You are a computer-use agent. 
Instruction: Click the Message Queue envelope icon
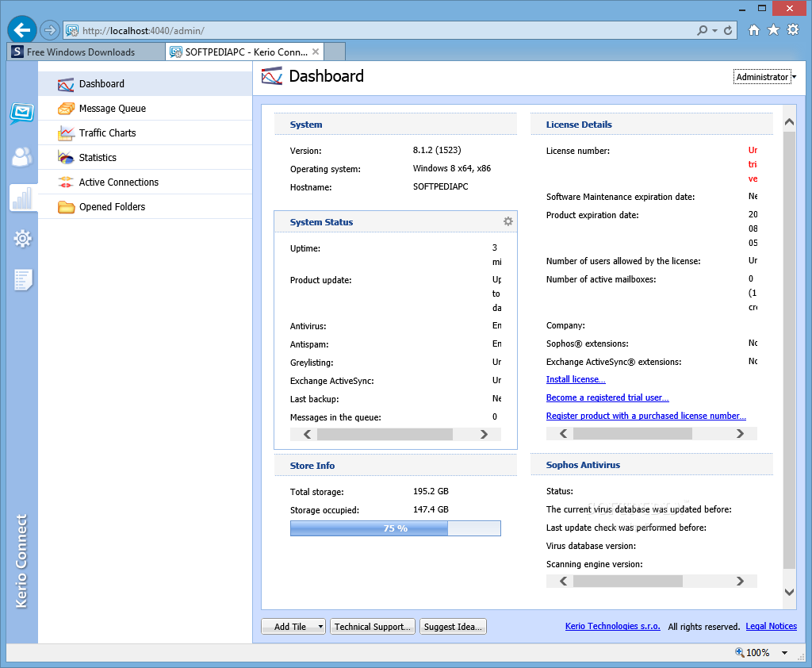tap(66, 109)
